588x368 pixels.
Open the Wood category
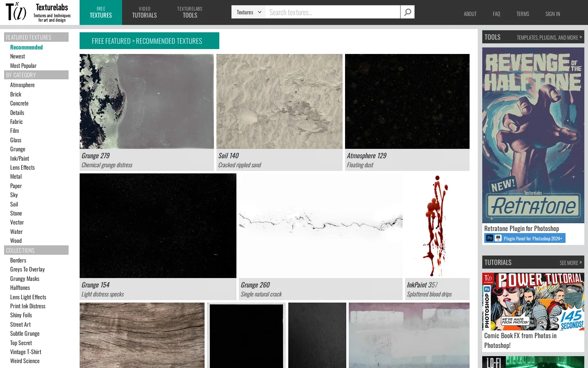[16, 241]
